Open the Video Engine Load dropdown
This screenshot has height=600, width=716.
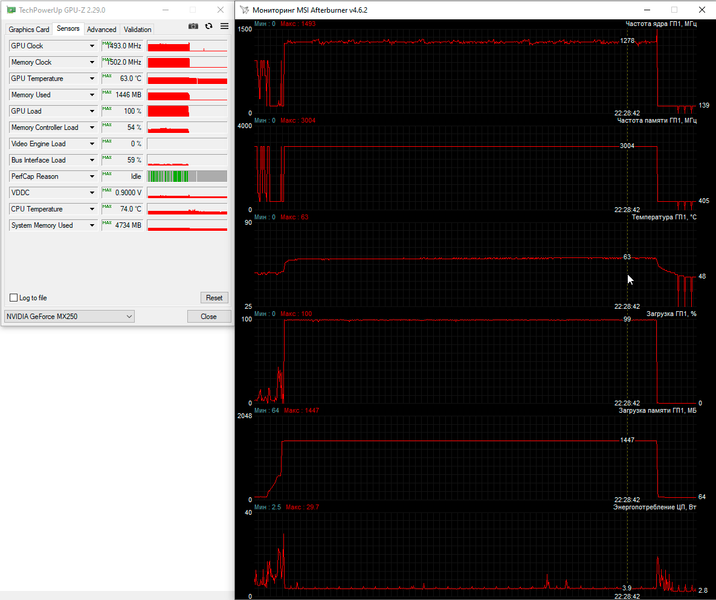click(x=92, y=144)
